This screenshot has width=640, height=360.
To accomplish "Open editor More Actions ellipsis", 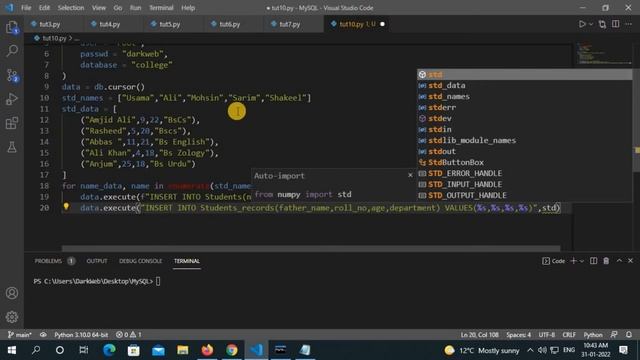I will point(629,24).
